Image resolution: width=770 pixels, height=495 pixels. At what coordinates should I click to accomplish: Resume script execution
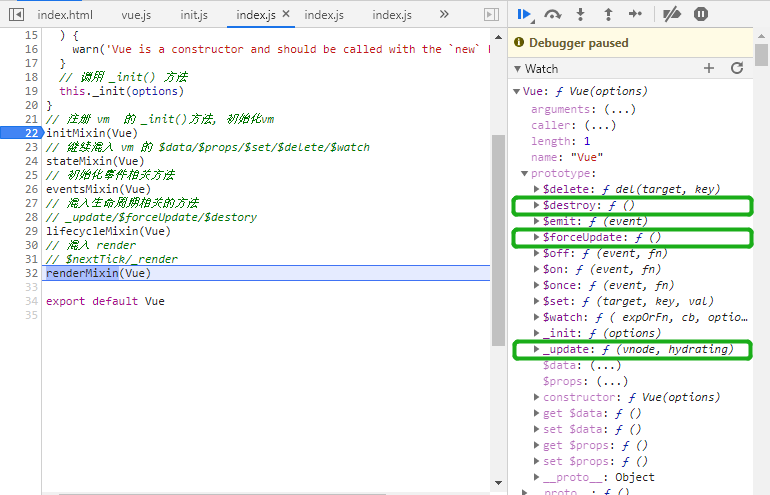tap(525, 15)
